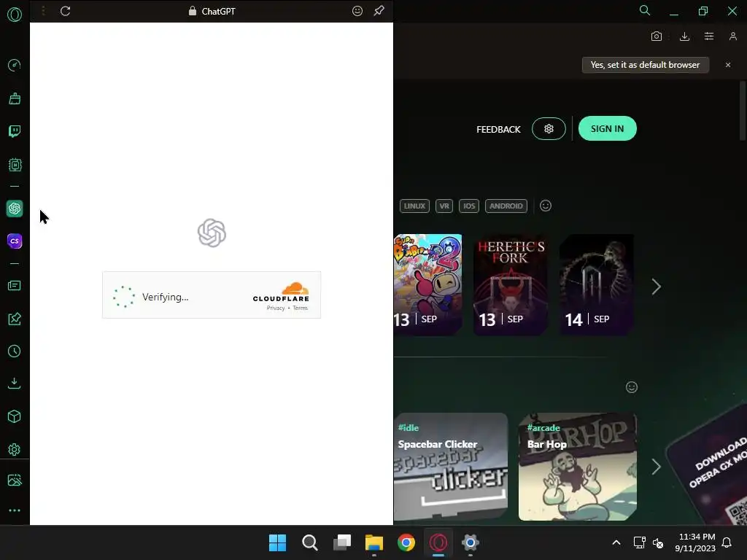The width and height of the screenshot is (747, 560).
Task: Dismiss the default browser prompt
Action: coord(728,65)
